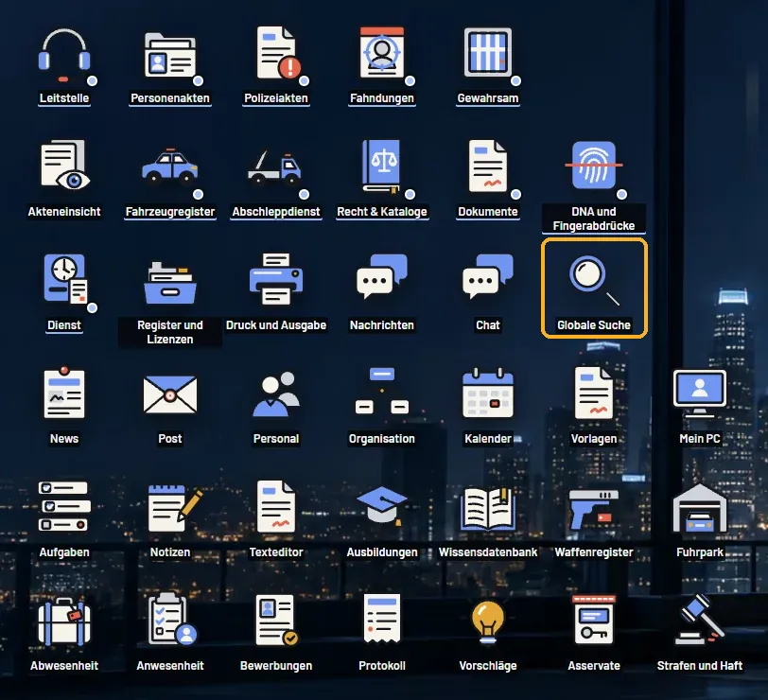Open Abschleppdienst tow truck icon
The height and width of the screenshot is (700, 768).
pos(275,167)
